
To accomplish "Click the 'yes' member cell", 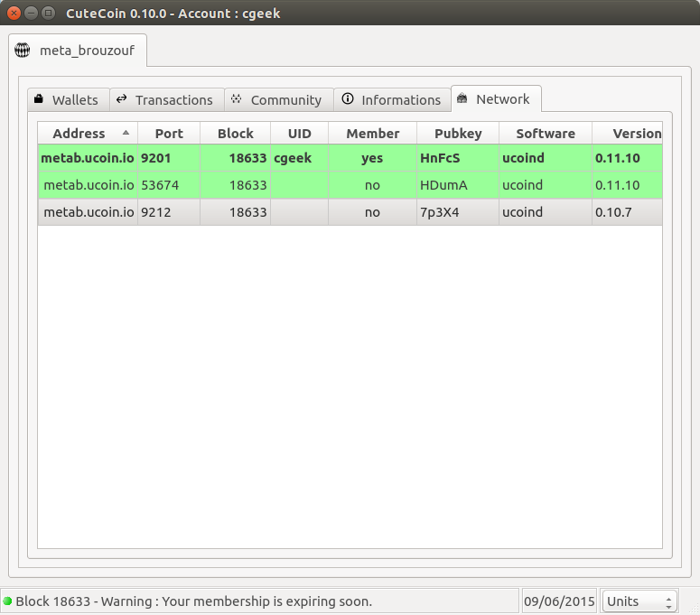I will [x=372, y=158].
